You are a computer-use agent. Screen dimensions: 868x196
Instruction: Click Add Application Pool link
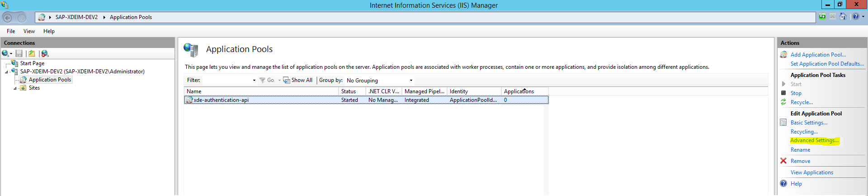pyautogui.click(x=818, y=55)
